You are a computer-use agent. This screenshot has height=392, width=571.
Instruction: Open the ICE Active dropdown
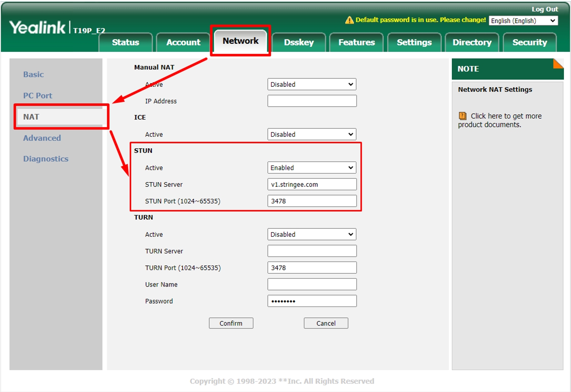pyautogui.click(x=312, y=135)
